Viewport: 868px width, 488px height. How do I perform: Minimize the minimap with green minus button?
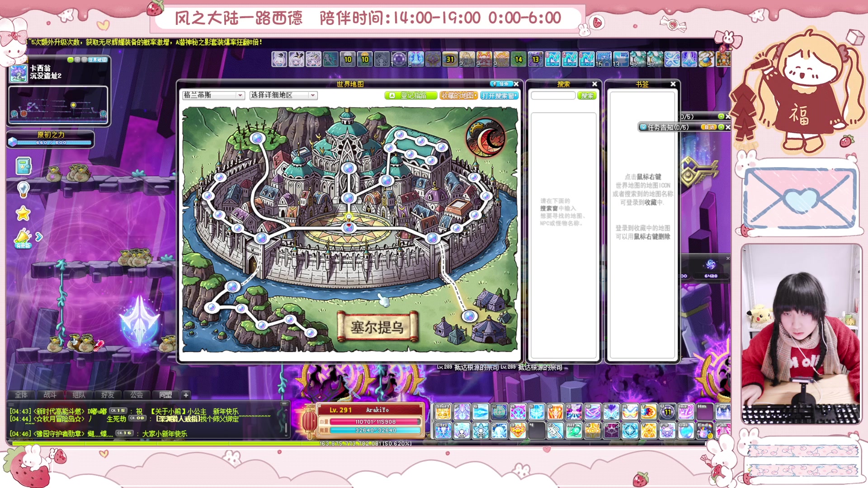click(x=71, y=60)
